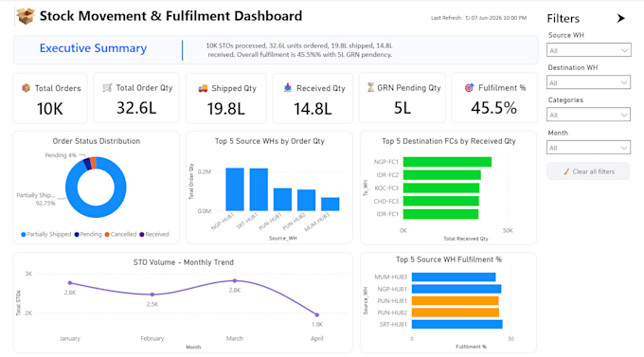Click the Shipped Qty 19.8L value
Image resolution: width=644 pixels, height=357 pixels.
tap(225, 109)
